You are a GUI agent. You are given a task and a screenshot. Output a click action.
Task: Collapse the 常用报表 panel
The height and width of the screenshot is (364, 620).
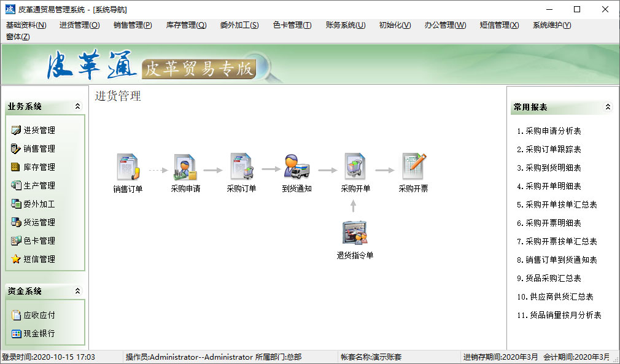(x=608, y=107)
